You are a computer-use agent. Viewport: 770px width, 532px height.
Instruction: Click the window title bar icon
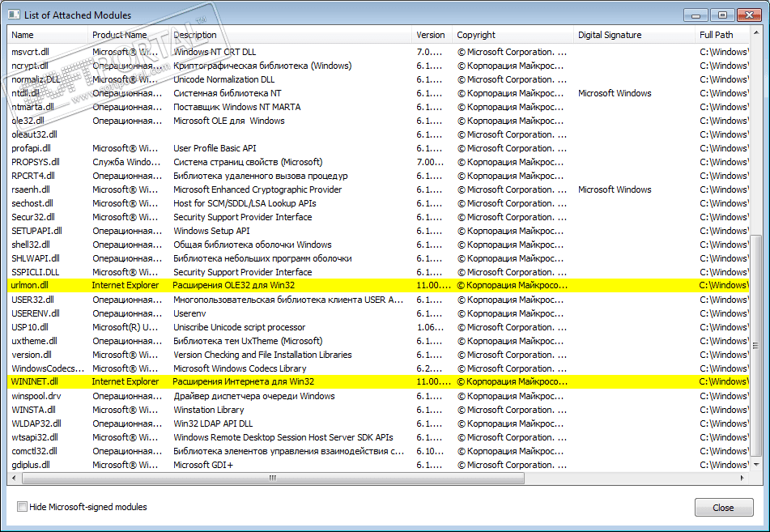pyautogui.click(x=14, y=15)
